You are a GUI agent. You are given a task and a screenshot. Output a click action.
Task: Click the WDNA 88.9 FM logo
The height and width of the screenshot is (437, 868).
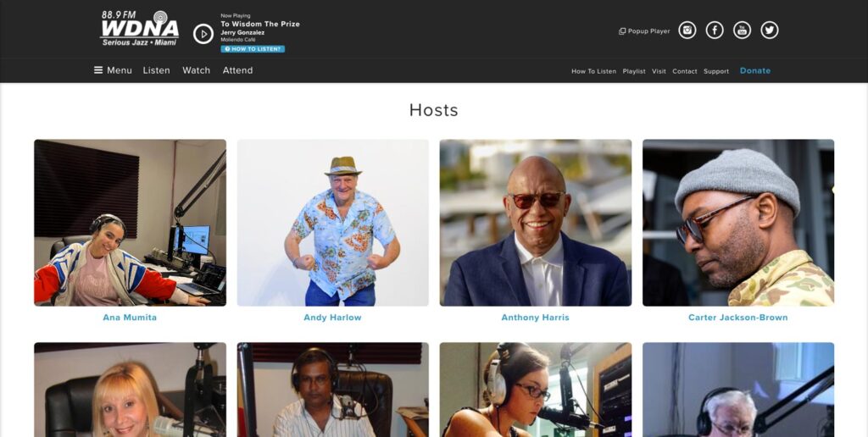coord(140,29)
